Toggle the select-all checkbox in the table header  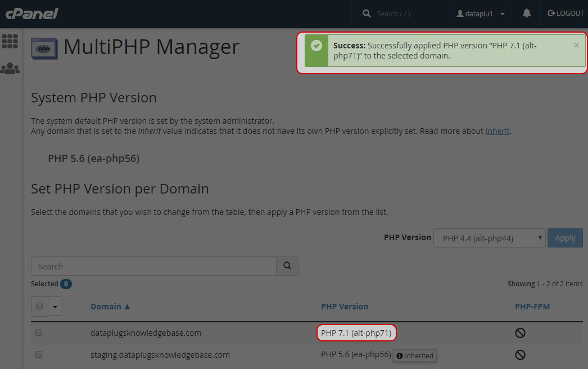click(x=39, y=306)
